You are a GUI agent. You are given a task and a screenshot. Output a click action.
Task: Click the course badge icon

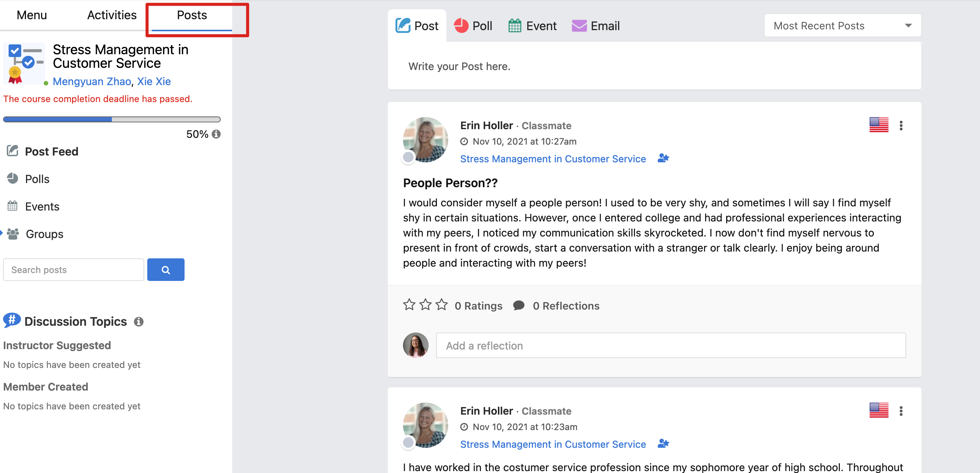pyautogui.click(x=24, y=64)
